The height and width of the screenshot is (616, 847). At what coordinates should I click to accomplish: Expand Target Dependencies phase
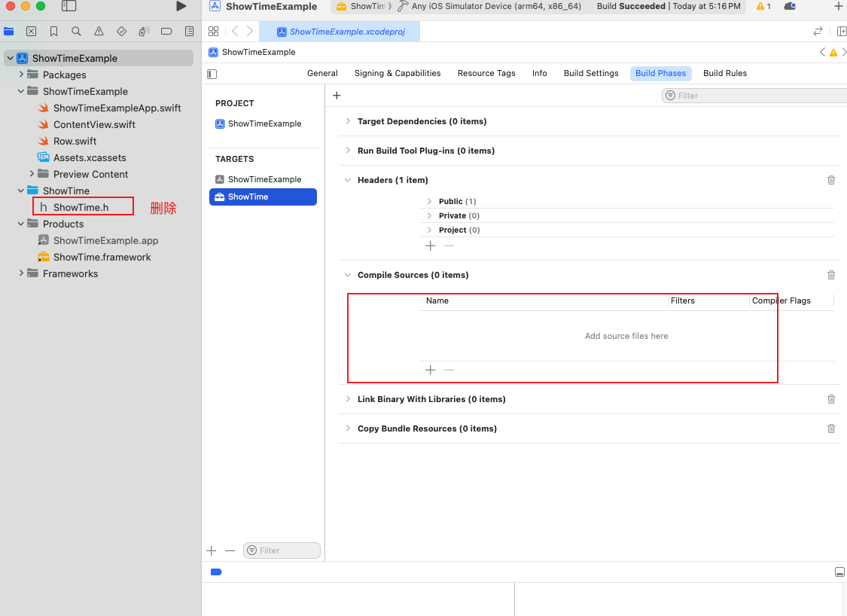348,121
